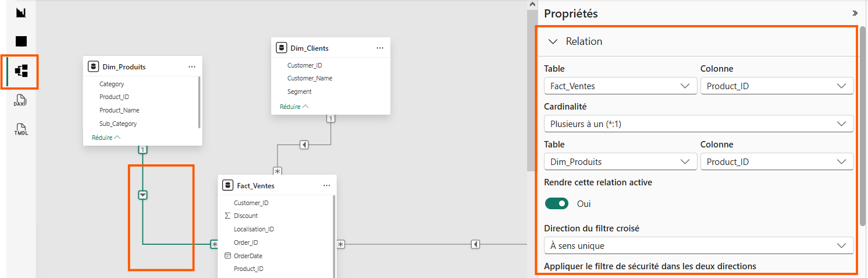This screenshot has width=868, height=278.
Task: Open the TMDL view icon
Action: (x=21, y=129)
